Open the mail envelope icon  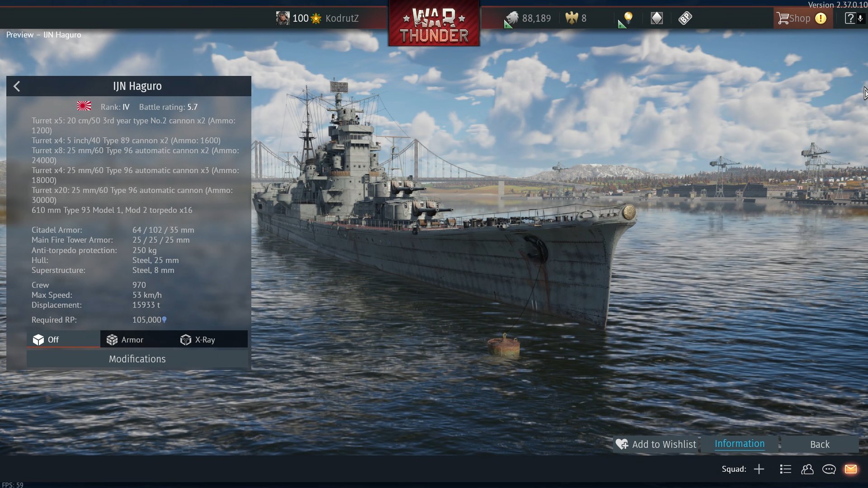click(x=851, y=469)
